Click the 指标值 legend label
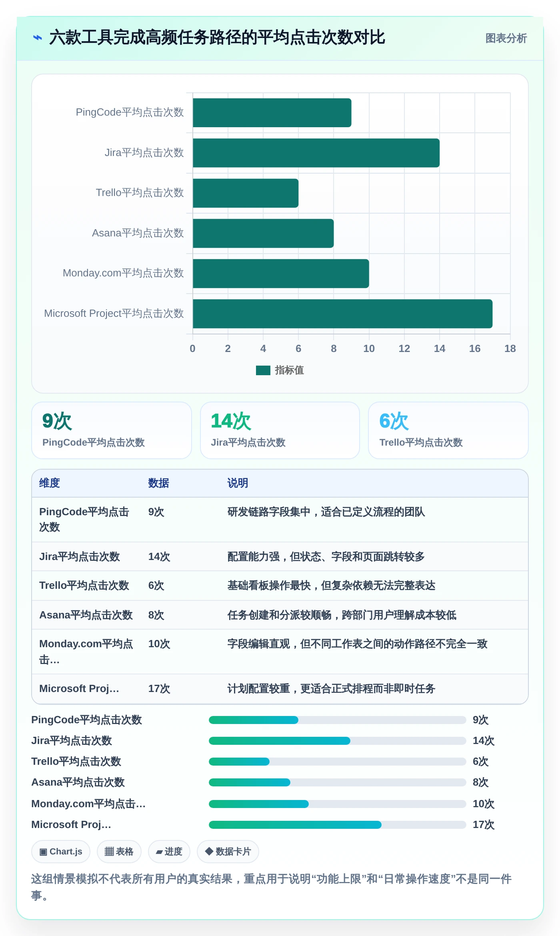This screenshot has width=560, height=936. pos(289,370)
